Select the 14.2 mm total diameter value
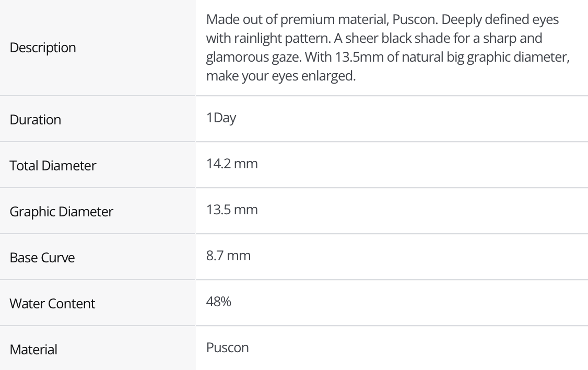The image size is (588, 370). (x=232, y=164)
